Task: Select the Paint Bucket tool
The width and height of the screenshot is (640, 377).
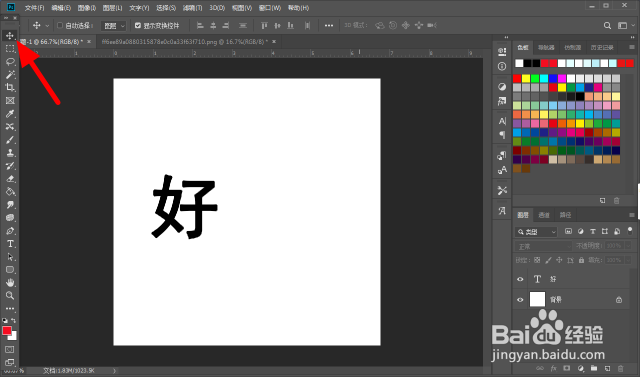Action: [10, 192]
